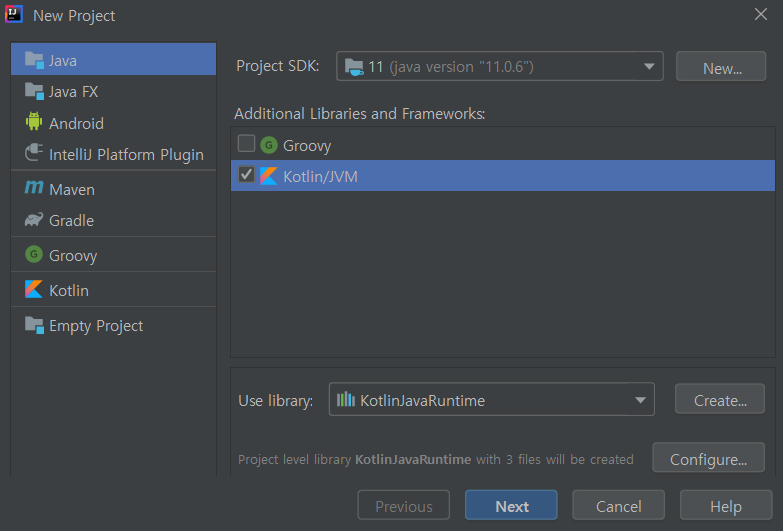Click the Empty Project folder icon
This screenshot has height=531, width=783.
(x=34, y=325)
